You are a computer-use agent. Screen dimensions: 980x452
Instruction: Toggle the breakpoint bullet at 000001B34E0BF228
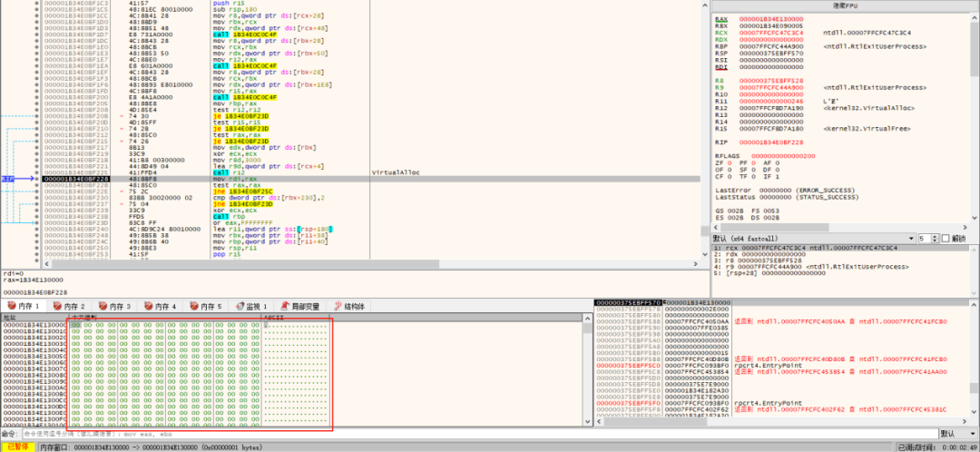click(x=39, y=179)
